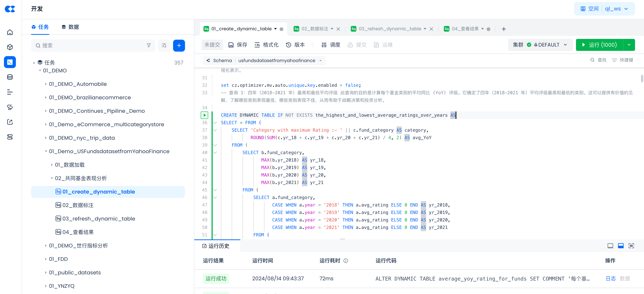Click locate-in-tree icon beside search
Viewport: 644px width, 294px height.
coord(164,45)
